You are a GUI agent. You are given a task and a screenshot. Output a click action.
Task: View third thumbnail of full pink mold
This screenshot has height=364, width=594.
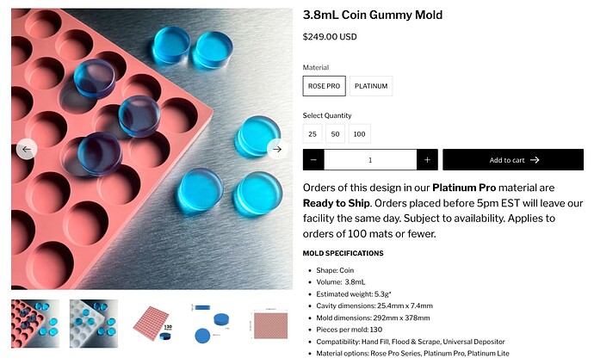point(154,324)
